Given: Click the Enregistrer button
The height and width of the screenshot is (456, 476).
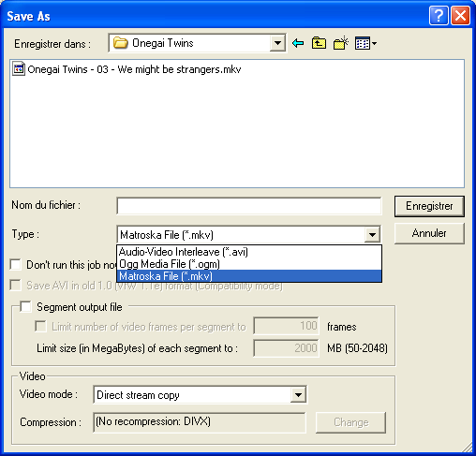Looking at the screenshot, I should point(429,206).
